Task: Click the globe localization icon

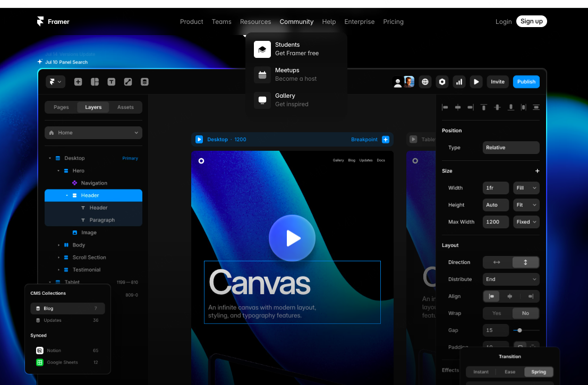Action: [x=425, y=82]
